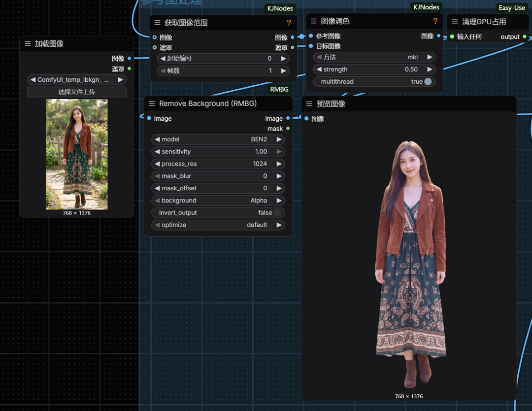Click the 图像 output socket on 加载图像

coord(129,59)
